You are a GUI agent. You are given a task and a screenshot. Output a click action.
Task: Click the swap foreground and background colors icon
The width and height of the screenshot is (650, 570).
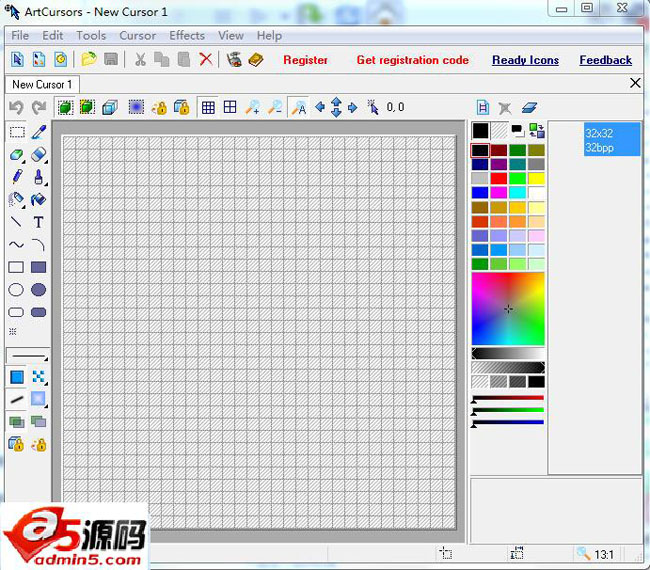(x=537, y=131)
